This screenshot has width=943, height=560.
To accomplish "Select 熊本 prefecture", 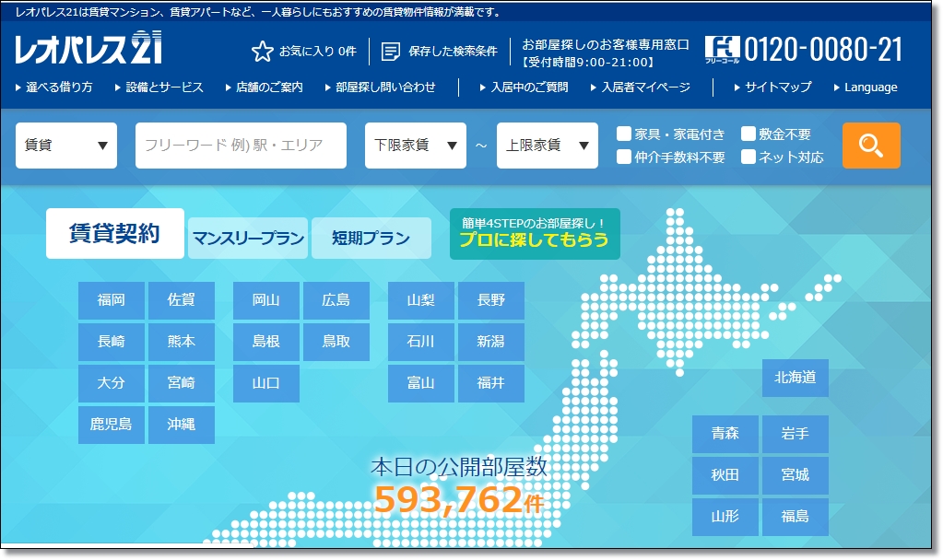I will [x=182, y=342].
